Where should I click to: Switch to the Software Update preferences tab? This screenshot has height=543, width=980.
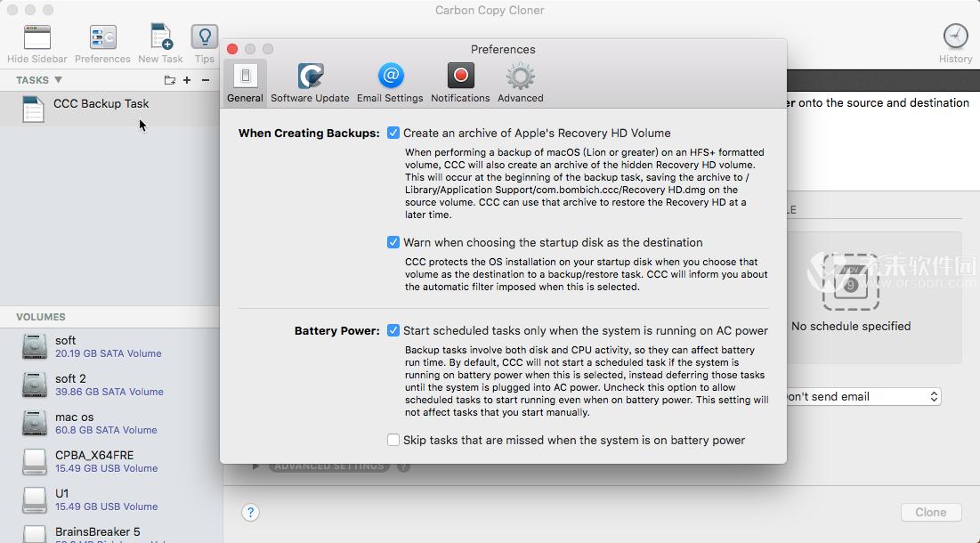(x=310, y=82)
